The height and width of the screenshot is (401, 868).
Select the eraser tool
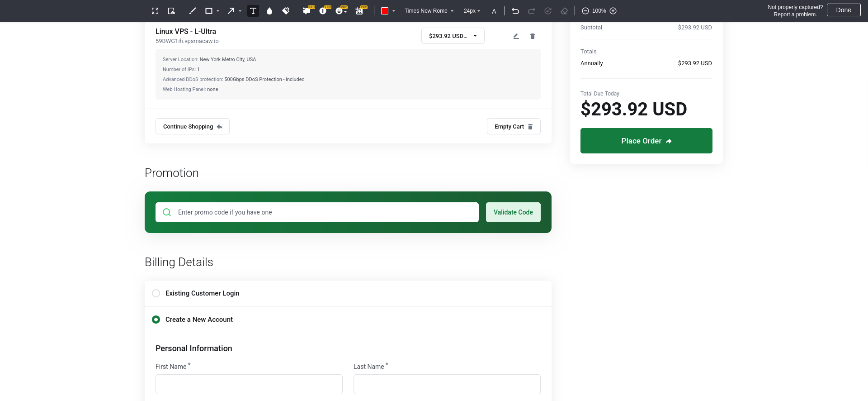[564, 11]
